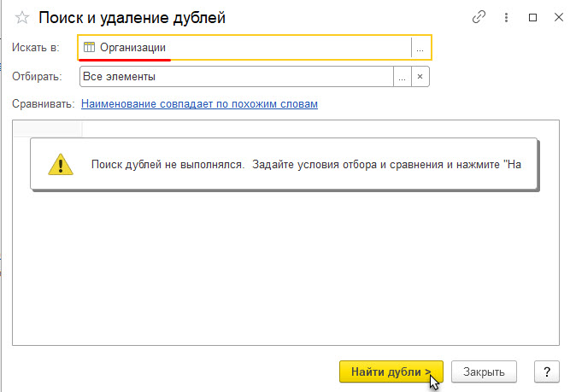The width and height of the screenshot is (576, 392).
Task: Add this form to favorites with star icon
Action: 22,18
